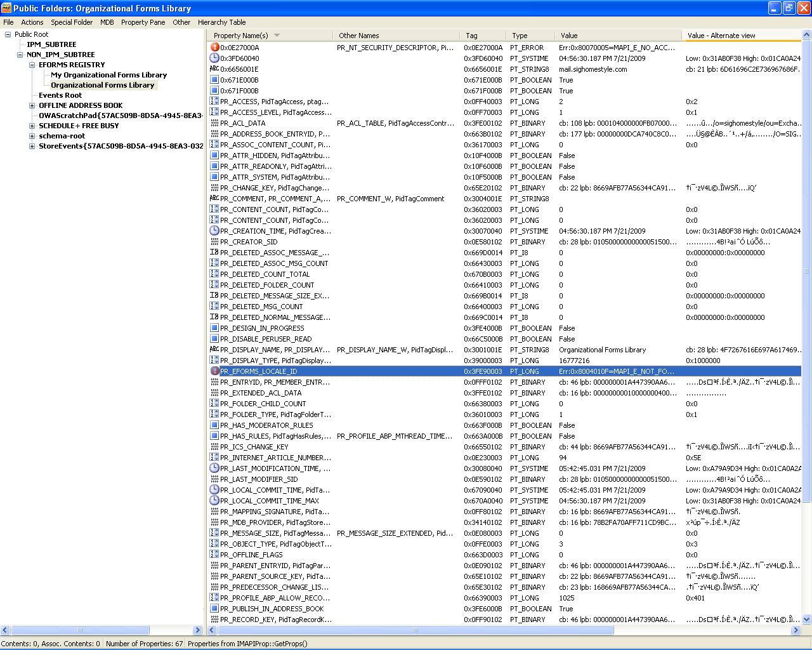Select the PR_PROFILE_ABP_ALLOW_RECO row
This screenshot has height=650, width=812.
pos(505,598)
